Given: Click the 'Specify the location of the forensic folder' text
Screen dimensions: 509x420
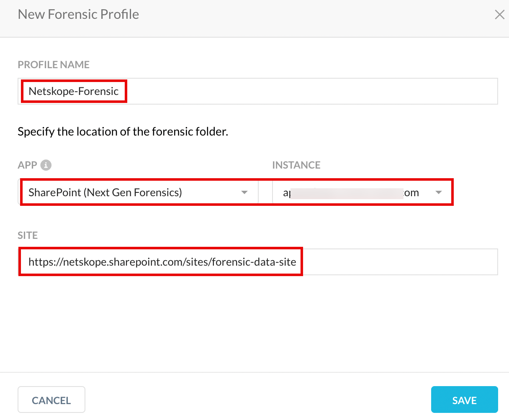Looking at the screenshot, I should click(123, 131).
